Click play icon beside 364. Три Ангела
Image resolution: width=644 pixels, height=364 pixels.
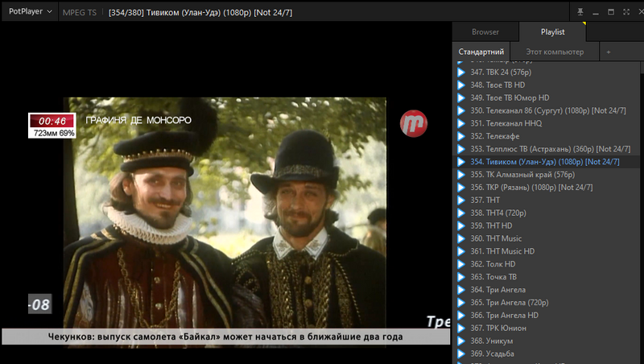coord(461,290)
